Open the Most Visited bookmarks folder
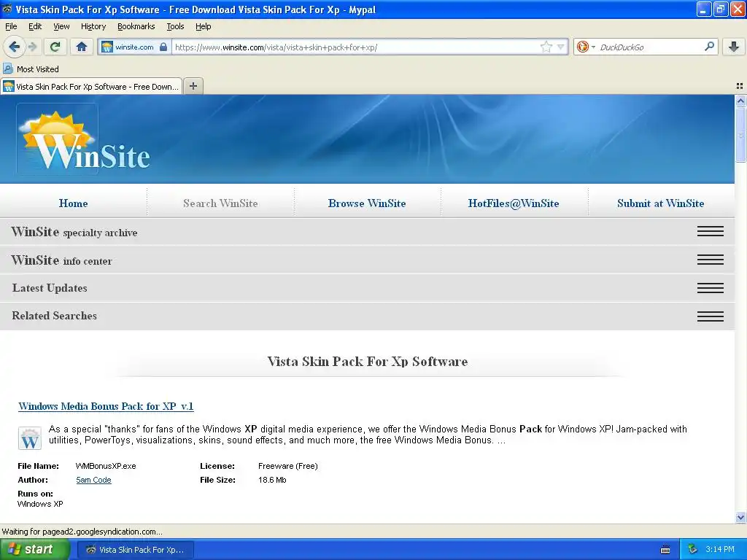The width and height of the screenshot is (747, 560). [31, 69]
